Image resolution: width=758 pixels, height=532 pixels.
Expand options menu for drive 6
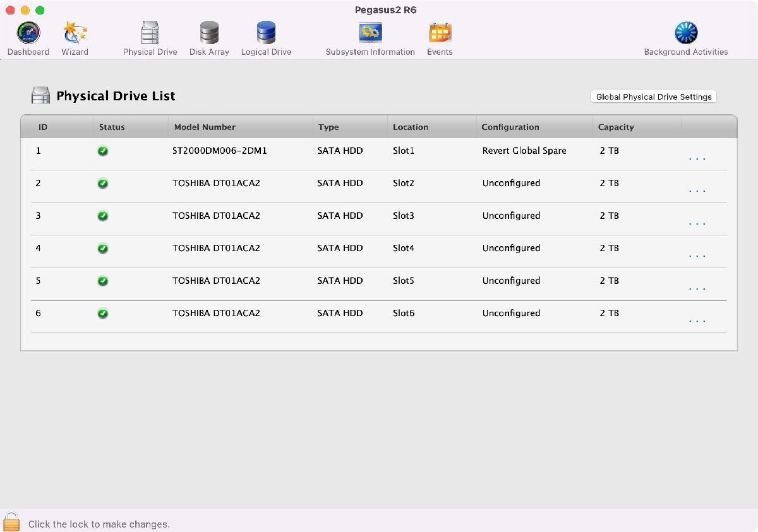point(697,321)
